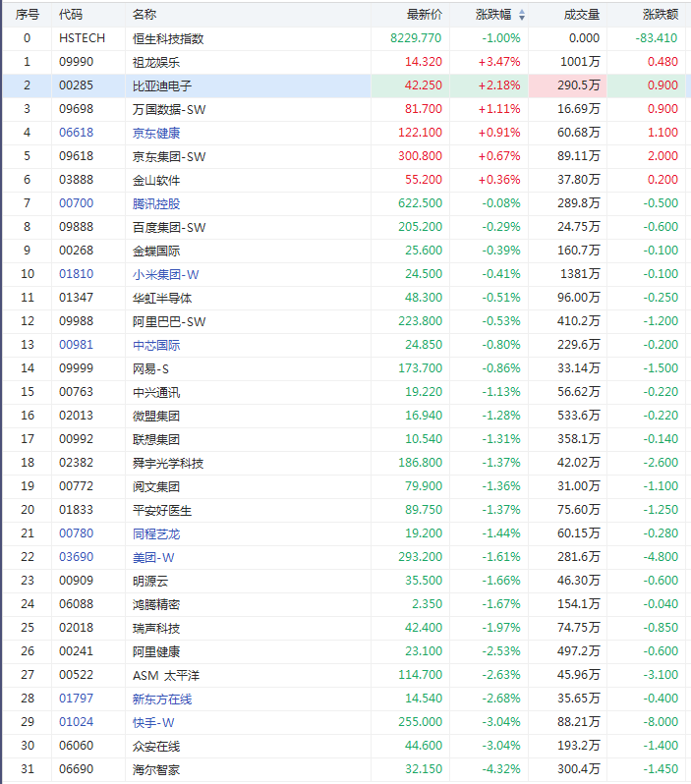Click the 阅文集团 name cell
The image size is (691, 784).
coord(156,486)
